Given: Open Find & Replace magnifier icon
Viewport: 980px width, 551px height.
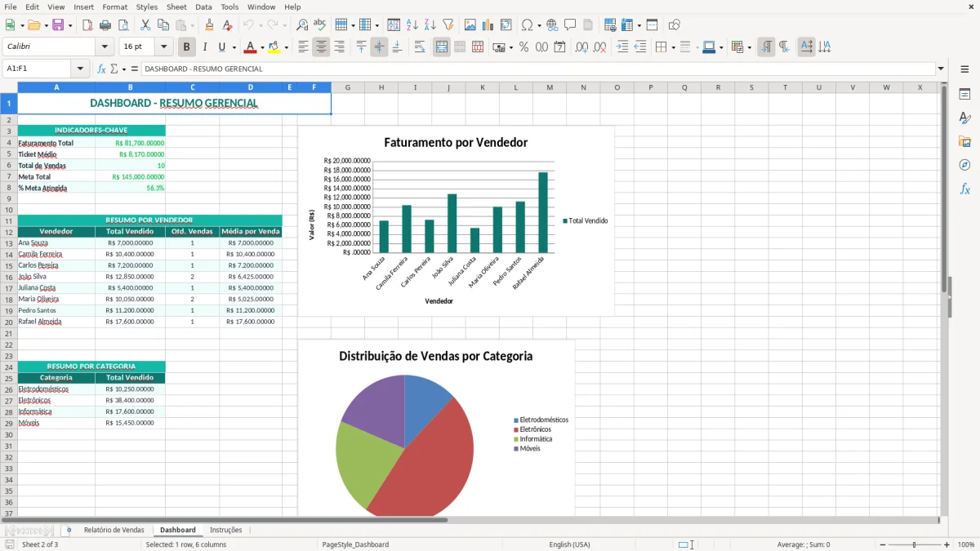Looking at the screenshot, I should coord(302,25).
